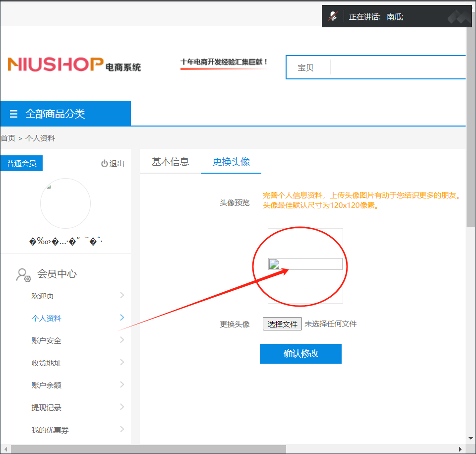This screenshot has width=476, height=454.
Task: Click broken avatar image in sidebar circle
Action: click(x=49, y=187)
